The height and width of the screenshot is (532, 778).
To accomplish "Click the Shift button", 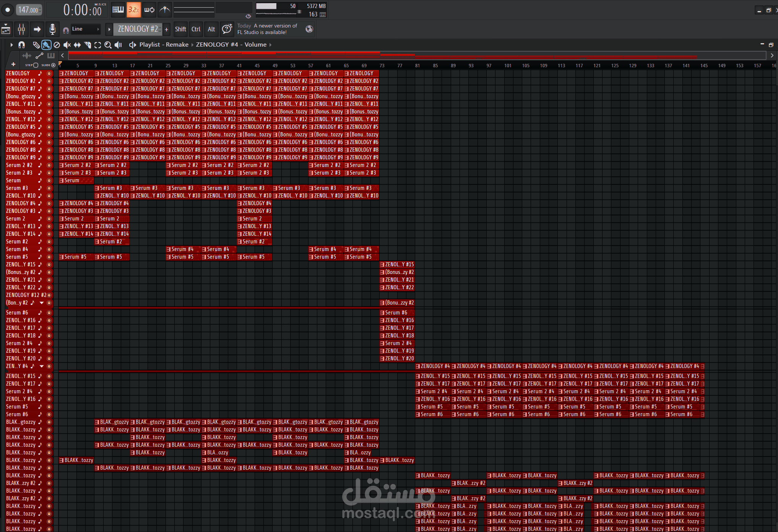I will 180,29.
